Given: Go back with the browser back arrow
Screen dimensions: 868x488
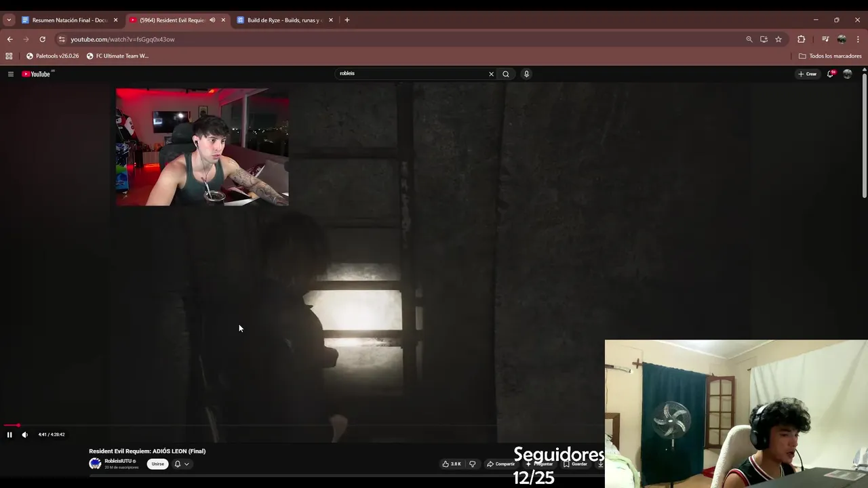Looking at the screenshot, I should click(x=9, y=39).
